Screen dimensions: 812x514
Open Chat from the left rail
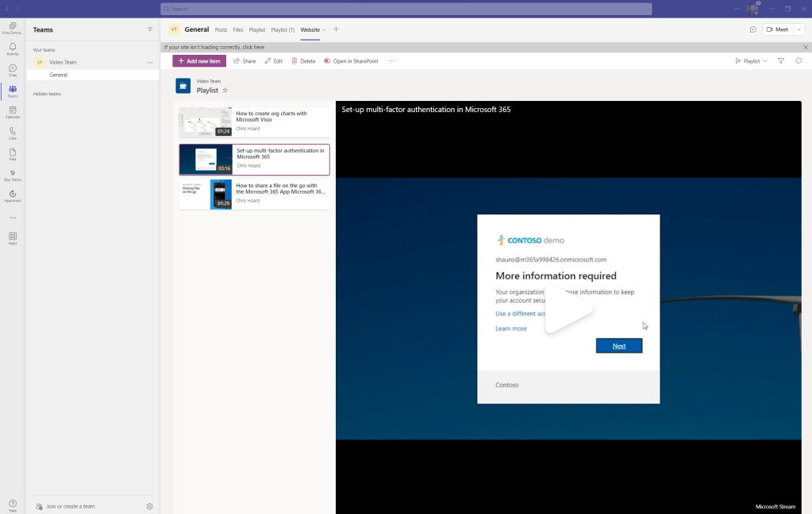13,70
